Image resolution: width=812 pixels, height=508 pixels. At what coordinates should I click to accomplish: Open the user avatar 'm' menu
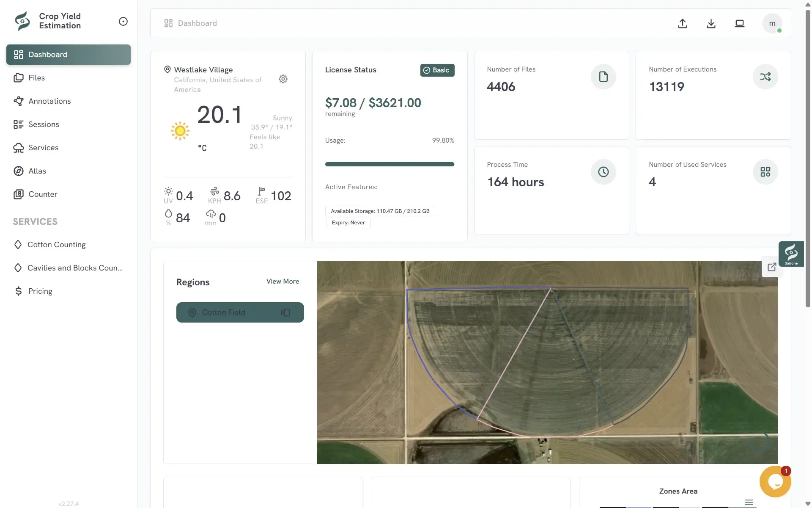(772, 23)
